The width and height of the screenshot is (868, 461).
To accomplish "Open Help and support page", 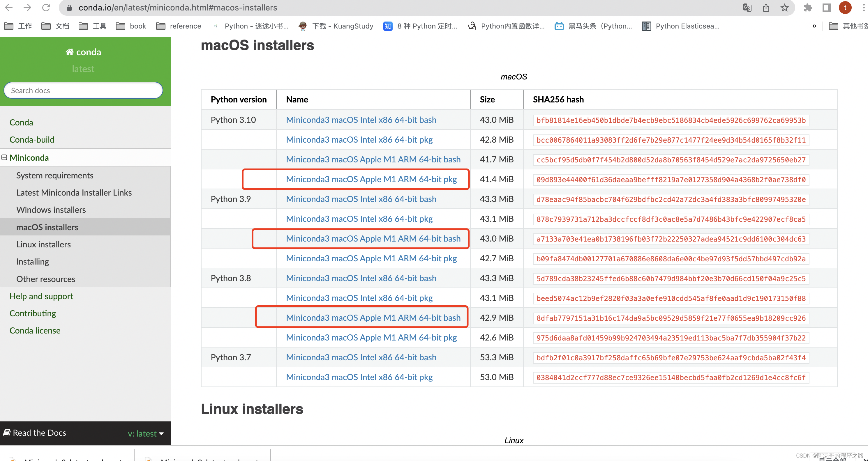I will 41,296.
